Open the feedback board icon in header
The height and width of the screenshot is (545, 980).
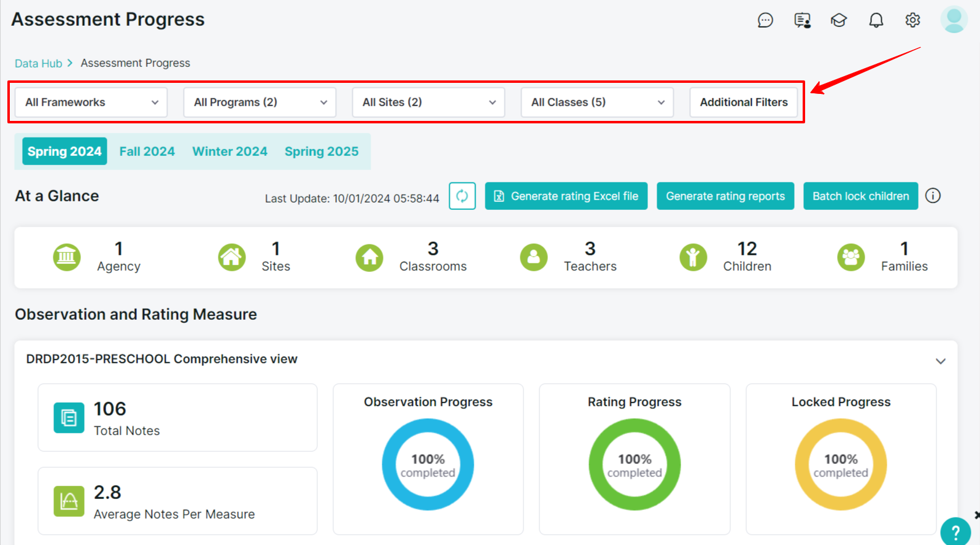(x=802, y=20)
